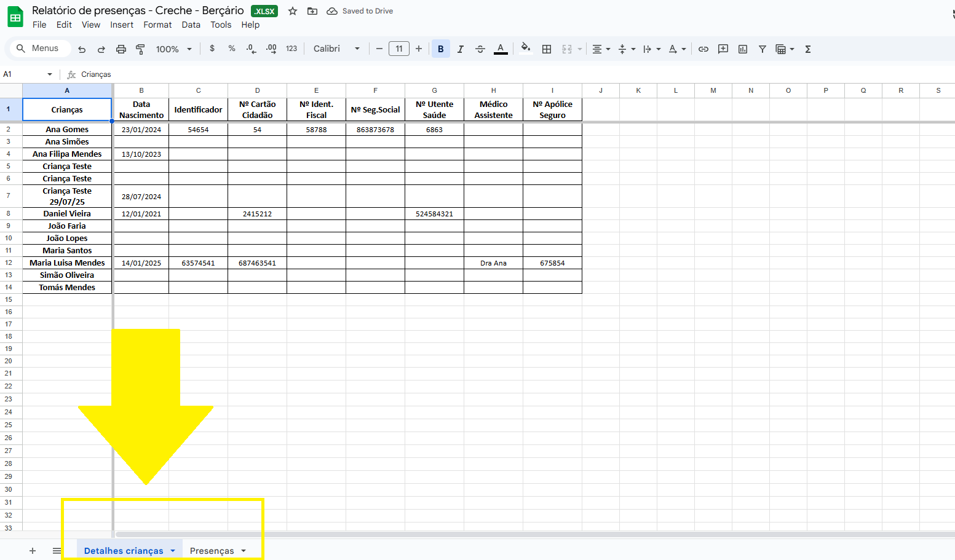The height and width of the screenshot is (560, 955).
Task: Select the Detalhes crianças sheet tab
Action: pyautogui.click(x=124, y=551)
